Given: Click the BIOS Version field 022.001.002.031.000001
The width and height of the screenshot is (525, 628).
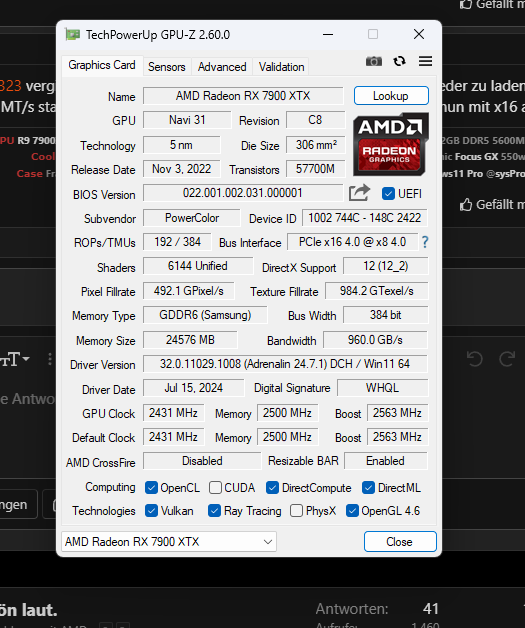Looking at the screenshot, I should [x=243, y=193].
